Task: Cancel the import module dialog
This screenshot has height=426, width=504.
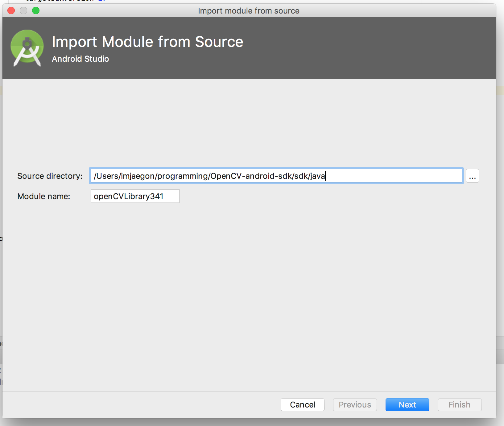Action: 302,404
